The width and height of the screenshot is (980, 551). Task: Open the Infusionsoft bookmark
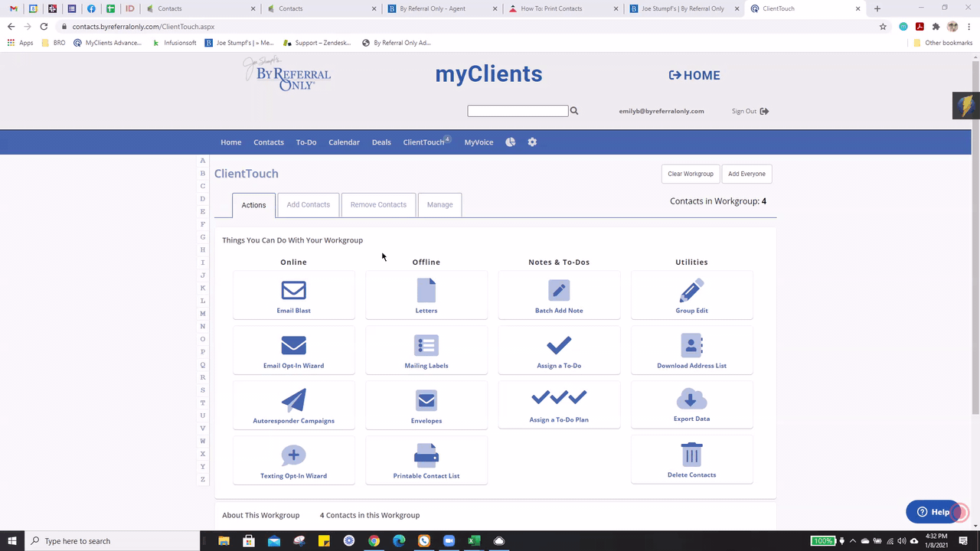175,43
